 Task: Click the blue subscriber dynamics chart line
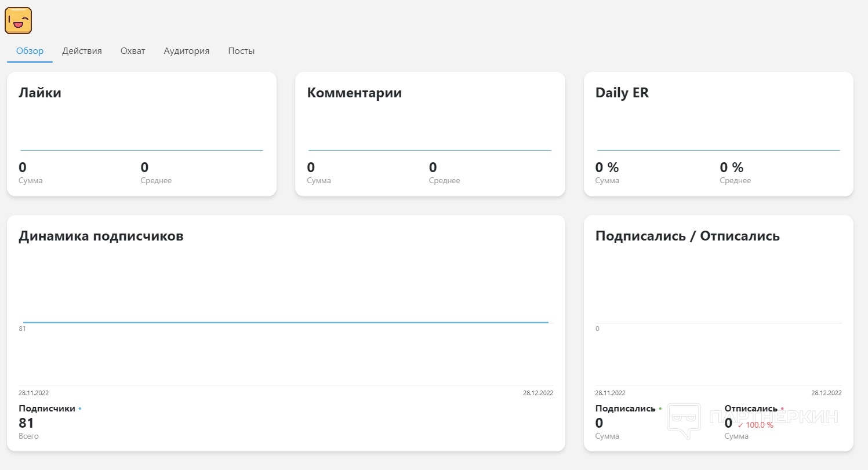(285, 322)
